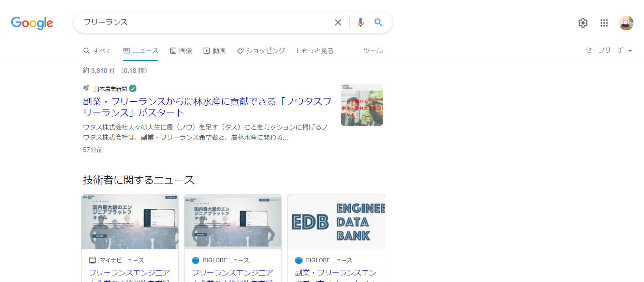Select the ニュース tab
Viewport: 644px width, 282px height.
(141, 51)
